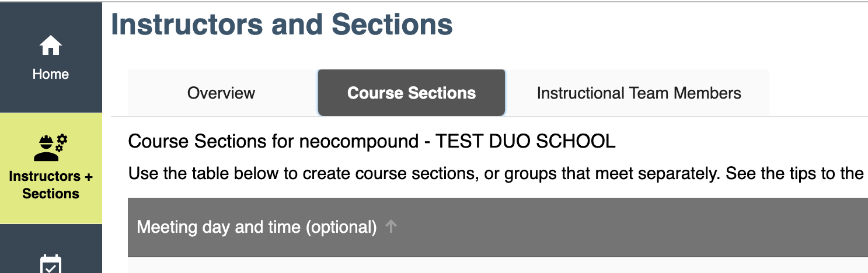Click the Home text label in sidebar
868x273 pixels.
coord(51,74)
